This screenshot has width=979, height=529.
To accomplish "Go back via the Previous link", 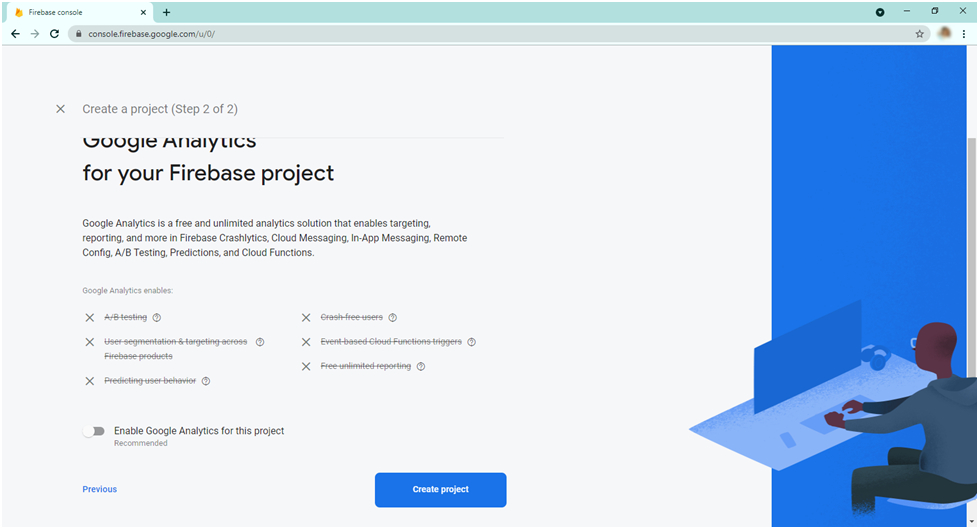I will [x=99, y=489].
